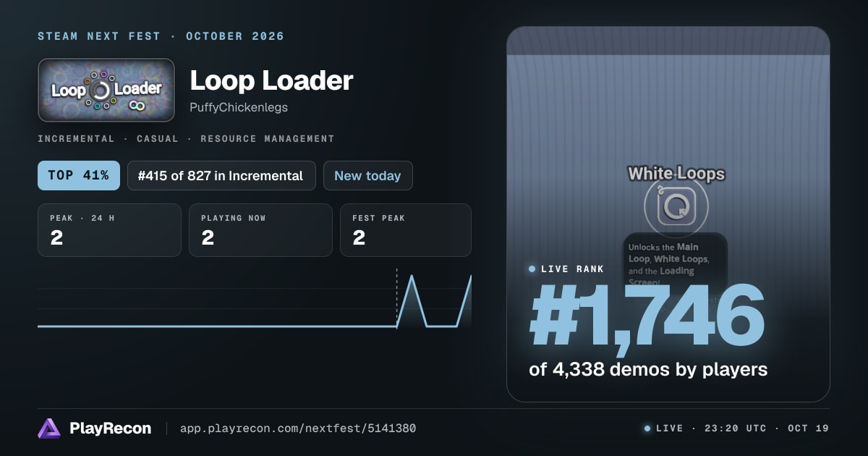The width and height of the screenshot is (868, 456).
Task: Open the Loop Loader game thumbnail
Action: (106, 90)
